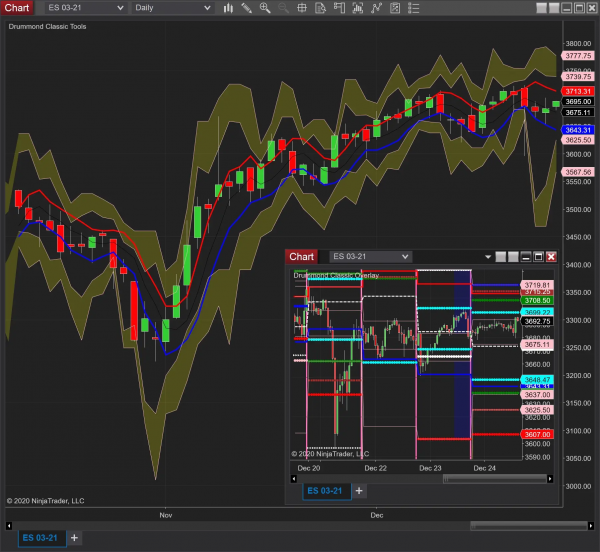600x552 pixels.
Task: Click the 3713.31 red price marker
Action: click(x=578, y=90)
